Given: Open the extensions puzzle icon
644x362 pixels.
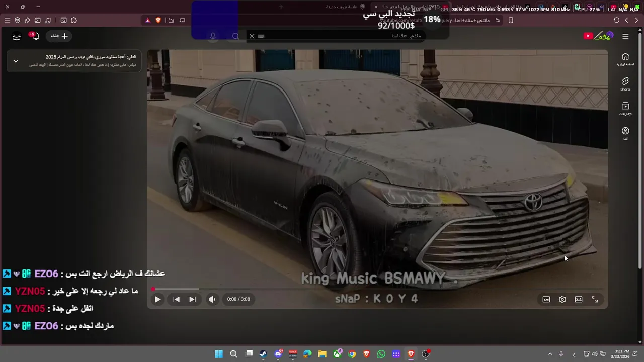Looking at the screenshot, I should pos(74,20).
